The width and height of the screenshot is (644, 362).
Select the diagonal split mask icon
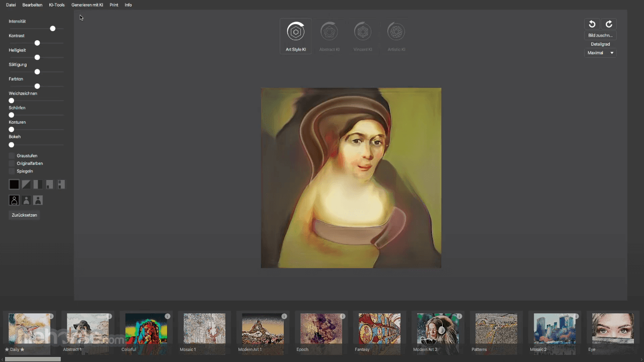tap(26, 185)
